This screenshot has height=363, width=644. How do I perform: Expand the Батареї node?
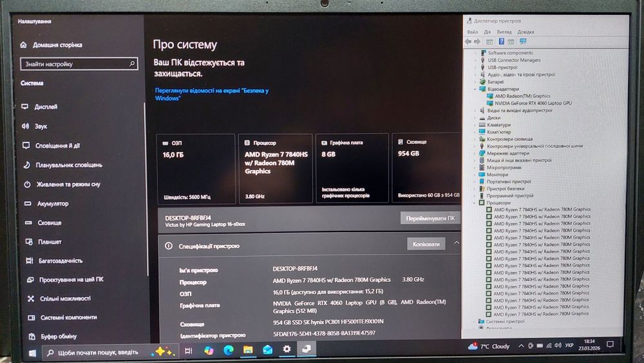[476, 82]
